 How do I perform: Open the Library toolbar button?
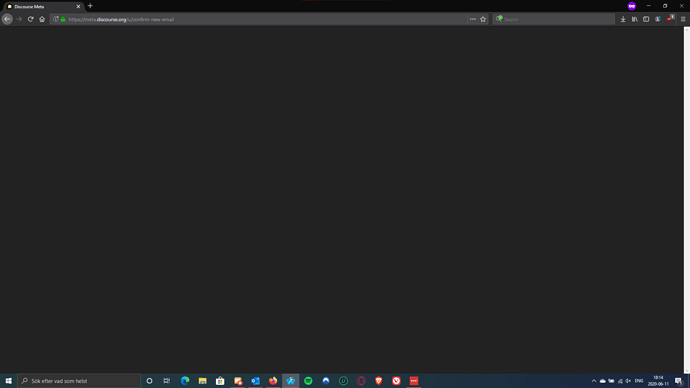click(x=635, y=19)
